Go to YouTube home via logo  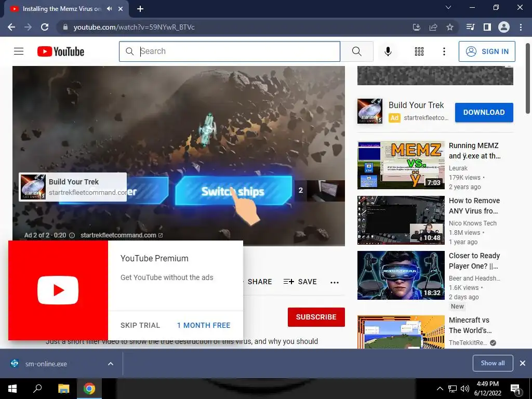61,51
